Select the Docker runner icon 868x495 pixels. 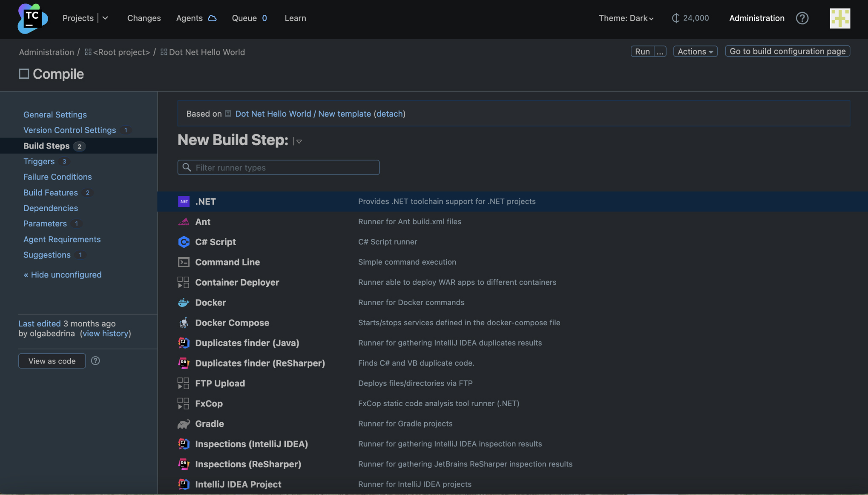tap(182, 302)
